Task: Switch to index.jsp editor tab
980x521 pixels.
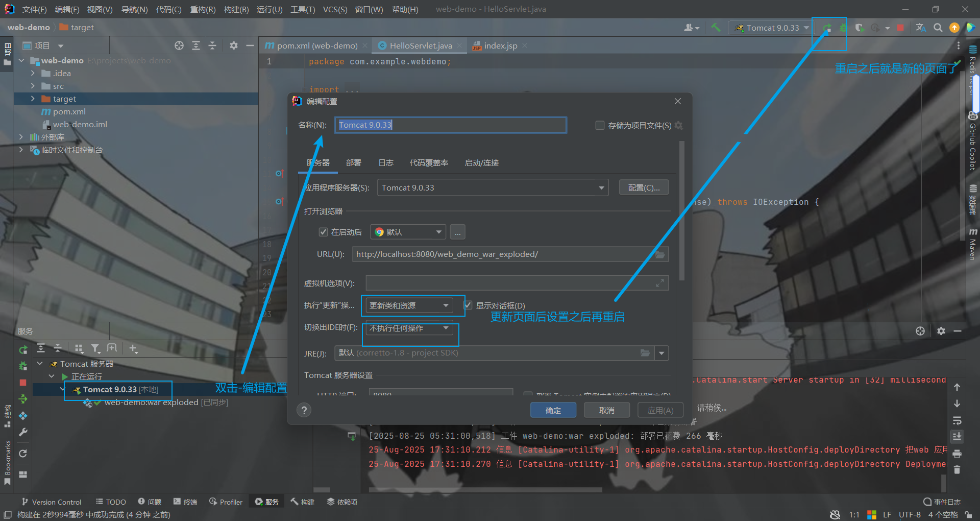Action: click(500, 45)
